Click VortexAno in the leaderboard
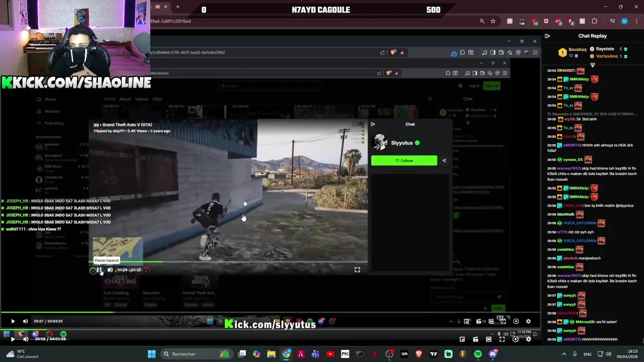 pos(607,56)
